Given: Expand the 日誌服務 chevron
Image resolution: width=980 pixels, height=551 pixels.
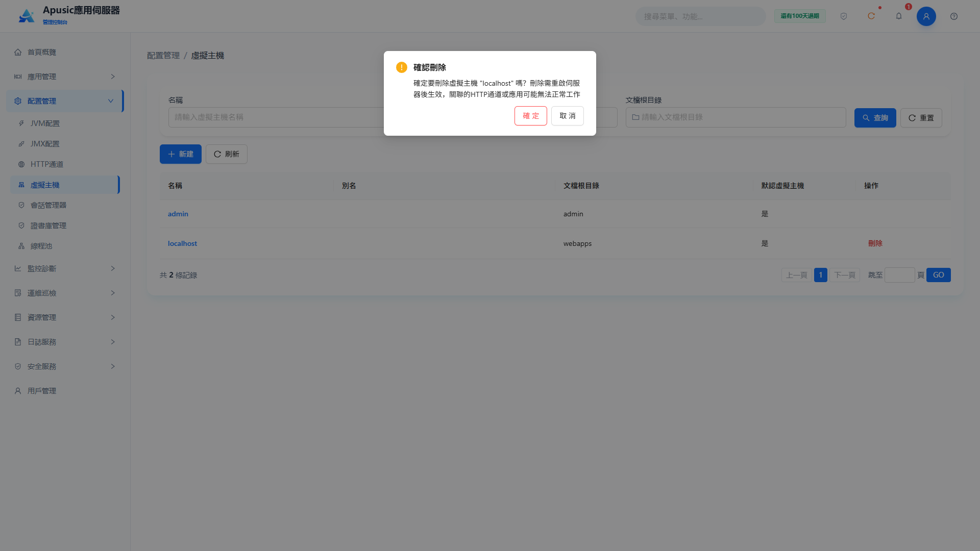Looking at the screenshot, I should tap(113, 342).
